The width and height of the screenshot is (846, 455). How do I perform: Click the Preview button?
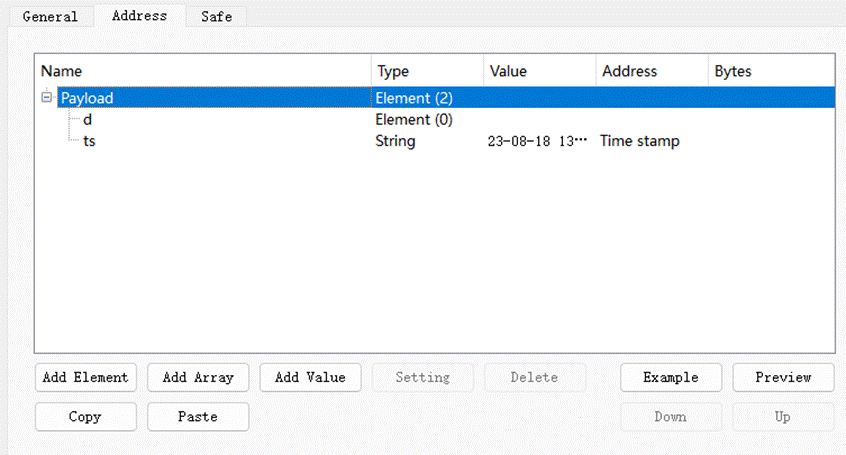click(783, 377)
